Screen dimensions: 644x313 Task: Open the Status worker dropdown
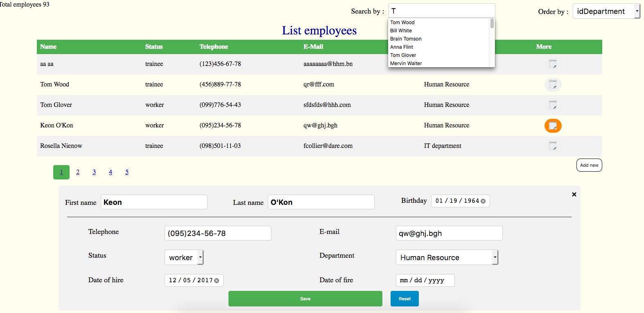coord(184,257)
